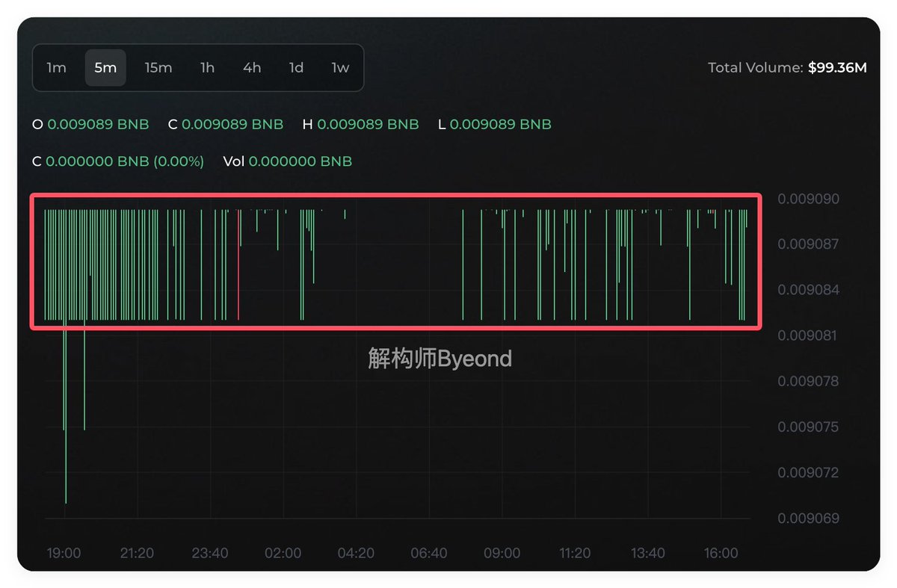Screen dimensions: 897x588
Task: Click the red candlestick in the chart
Action: [238, 264]
